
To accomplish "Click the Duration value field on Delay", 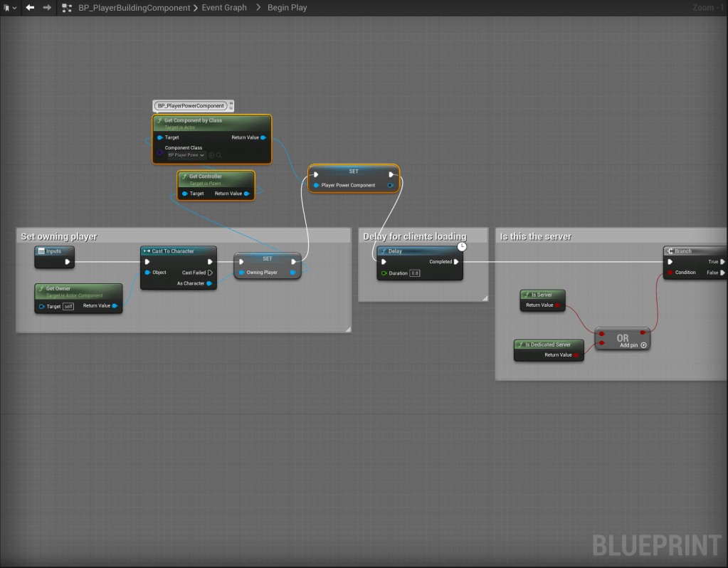I will point(415,273).
